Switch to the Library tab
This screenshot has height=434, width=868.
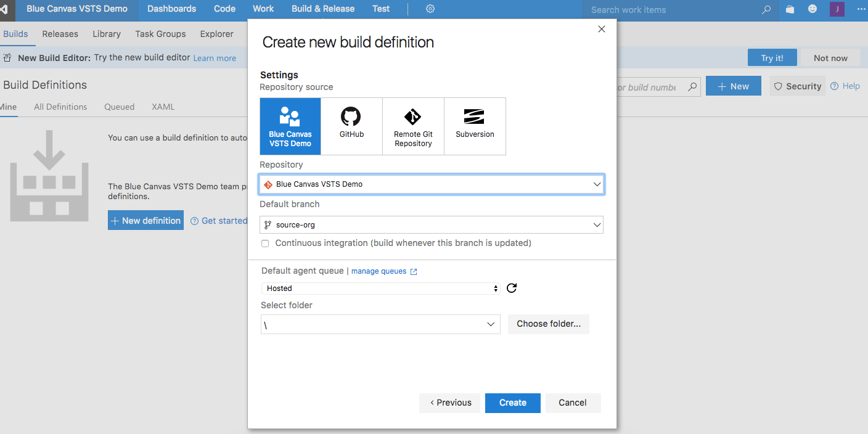[x=107, y=34]
